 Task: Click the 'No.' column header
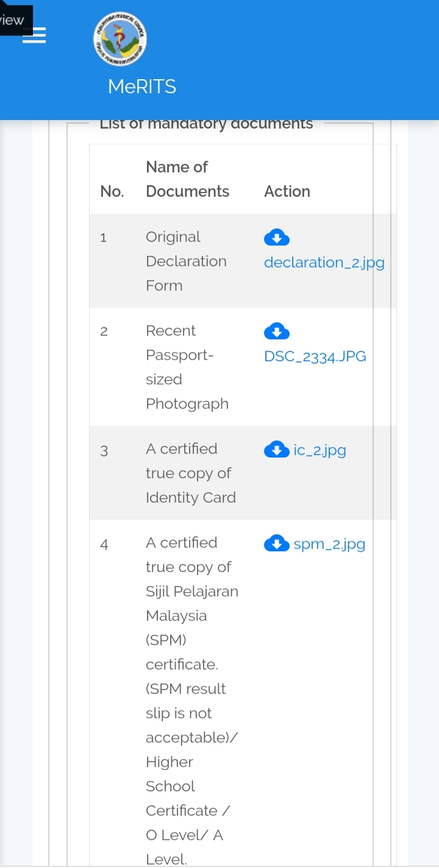112,191
